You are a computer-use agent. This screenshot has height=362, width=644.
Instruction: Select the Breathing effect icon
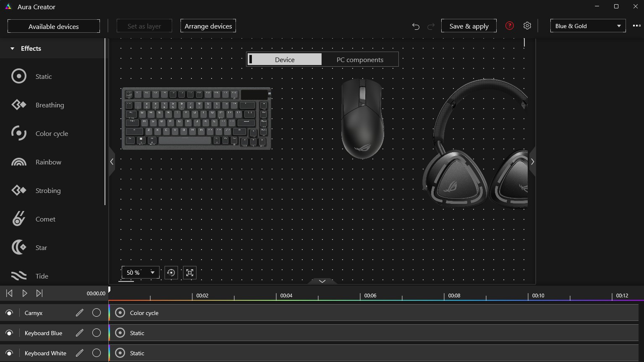19,105
